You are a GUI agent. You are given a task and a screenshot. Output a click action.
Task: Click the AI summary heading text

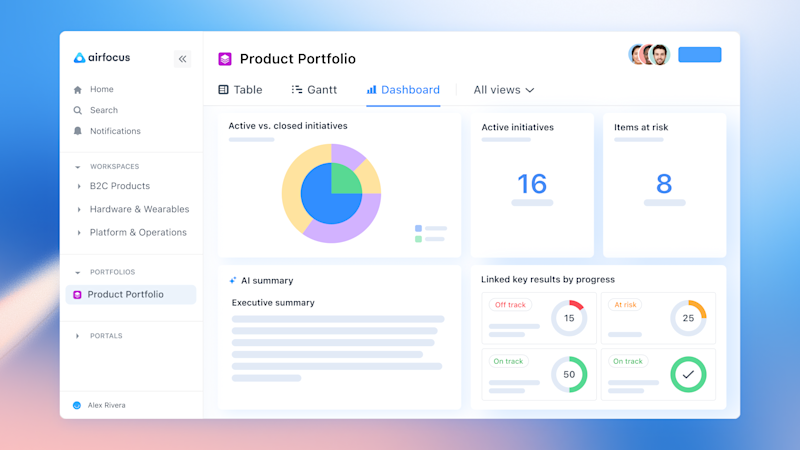point(267,281)
